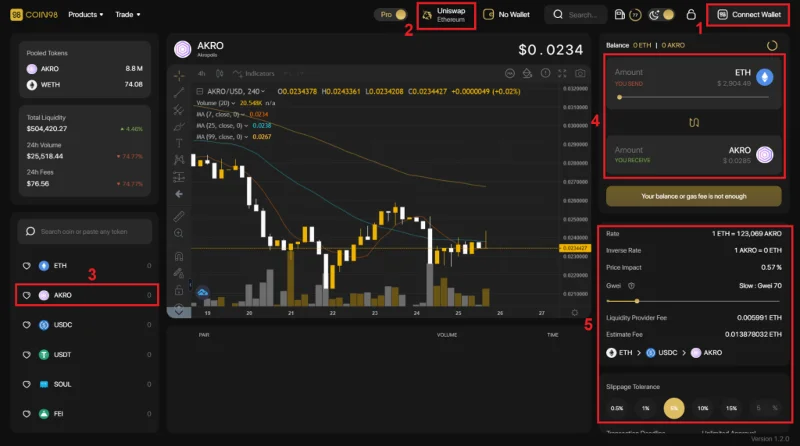
Task: Select AKRO in token list
Action: 87,295
